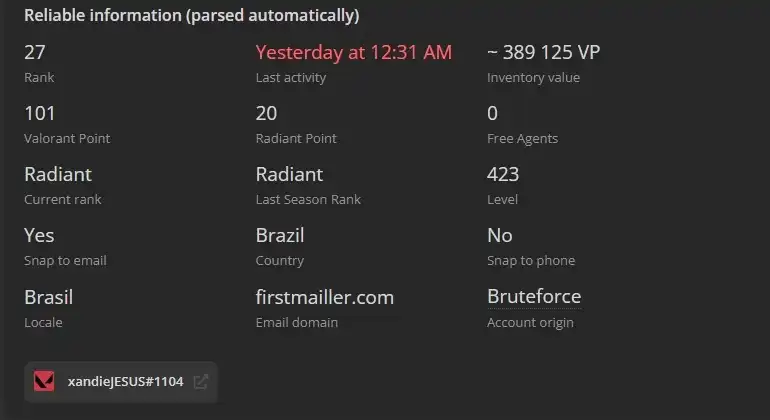Click the red Valorant logo icon

coord(44,382)
